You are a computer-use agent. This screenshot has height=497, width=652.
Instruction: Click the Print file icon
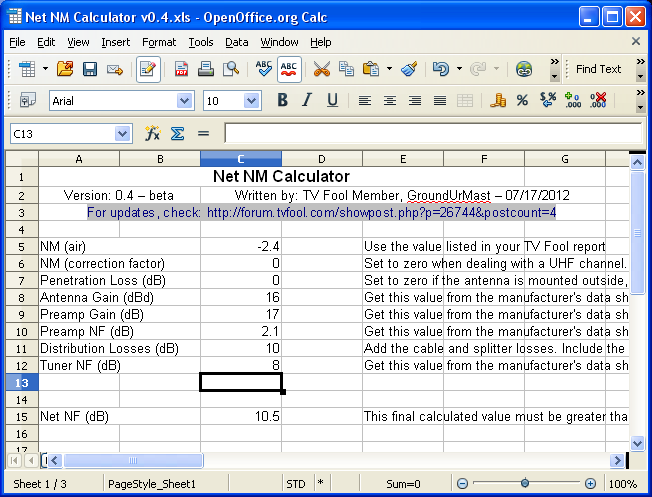pos(206,69)
